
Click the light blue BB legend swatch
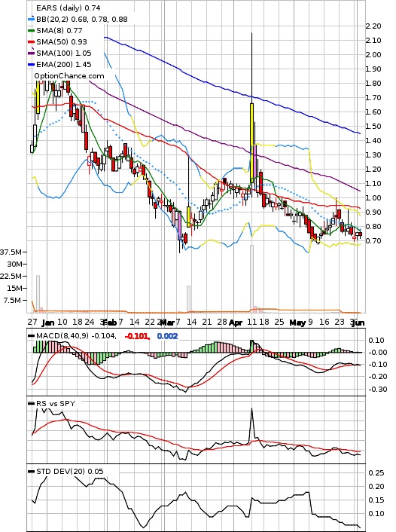31,20
